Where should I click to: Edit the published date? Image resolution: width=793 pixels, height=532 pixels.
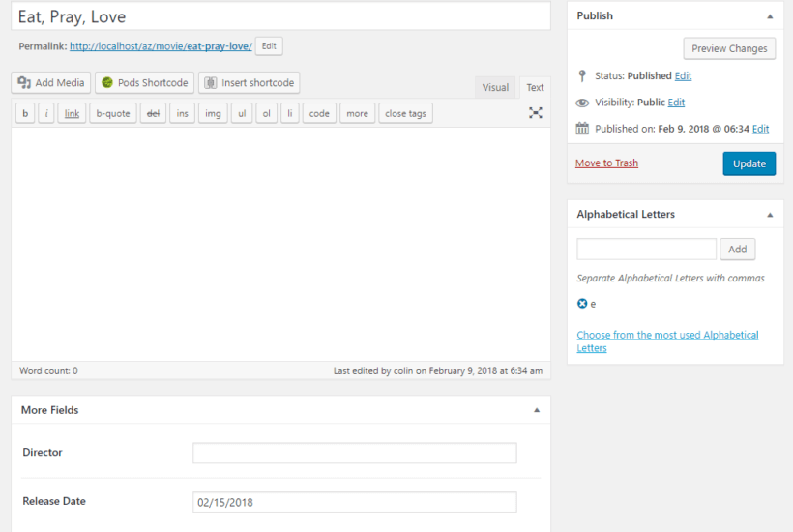tap(760, 129)
